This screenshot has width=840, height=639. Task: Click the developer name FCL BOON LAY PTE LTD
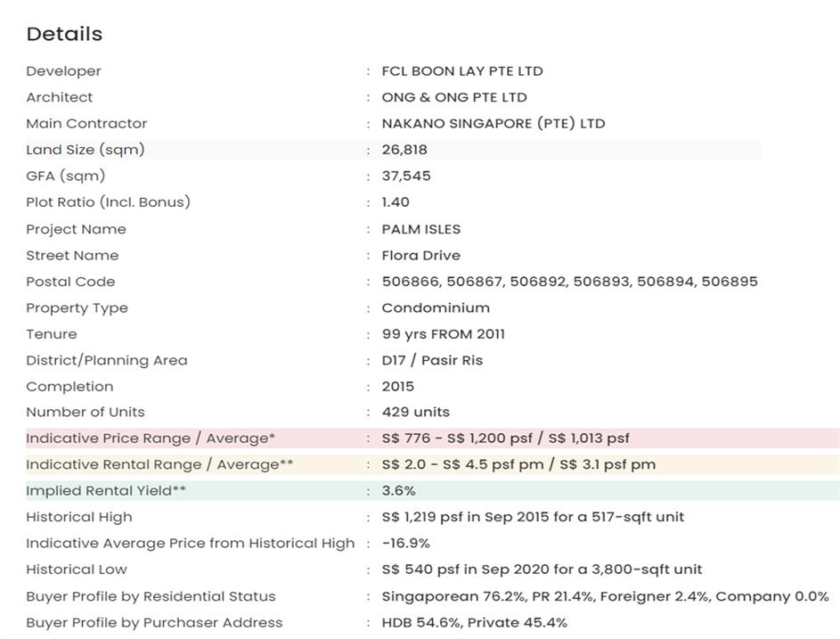(461, 71)
